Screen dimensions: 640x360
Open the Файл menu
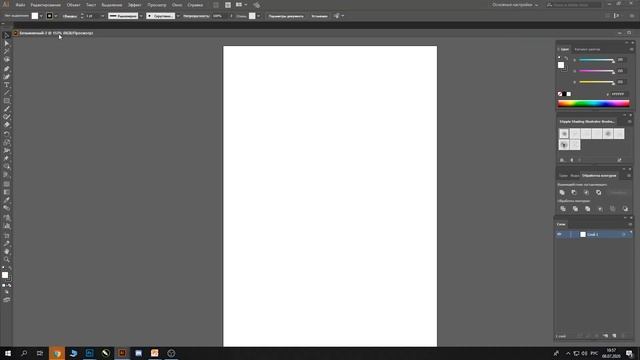click(x=20, y=5)
